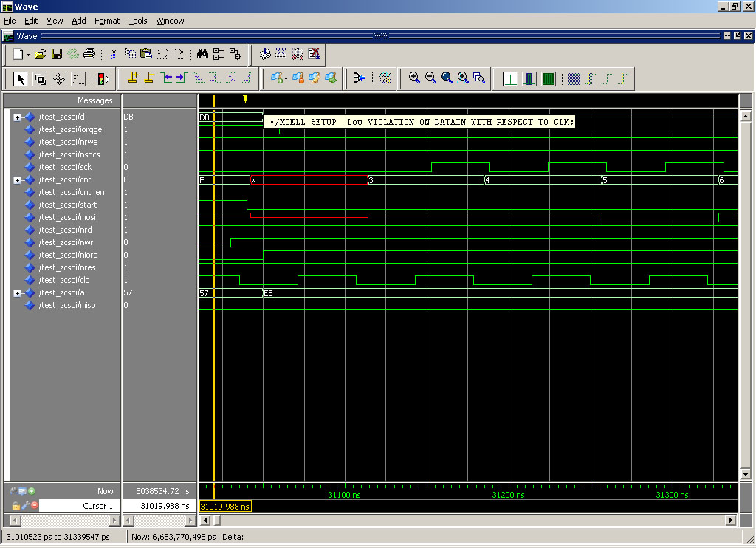Expand the /test_zcspi/d signal bus
Viewport: 756px width, 548px height.
coord(17,117)
